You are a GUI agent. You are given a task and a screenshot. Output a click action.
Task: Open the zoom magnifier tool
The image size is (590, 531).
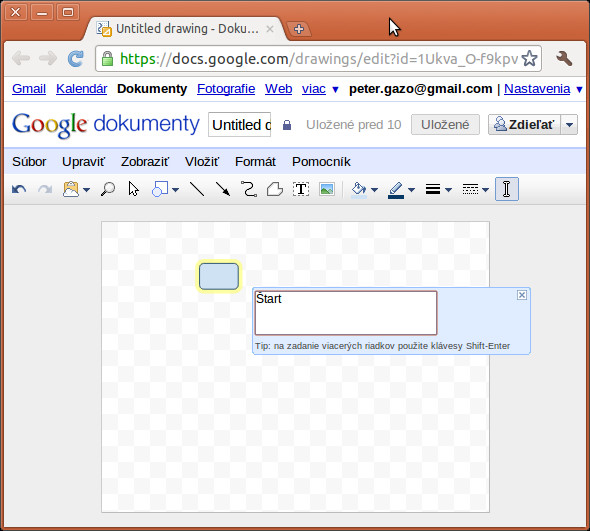click(x=108, y=189)
